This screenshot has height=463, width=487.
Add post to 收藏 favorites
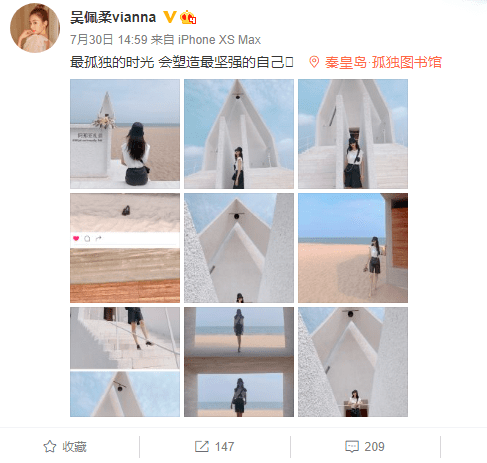pyautogui.click(x=65, y=447)
